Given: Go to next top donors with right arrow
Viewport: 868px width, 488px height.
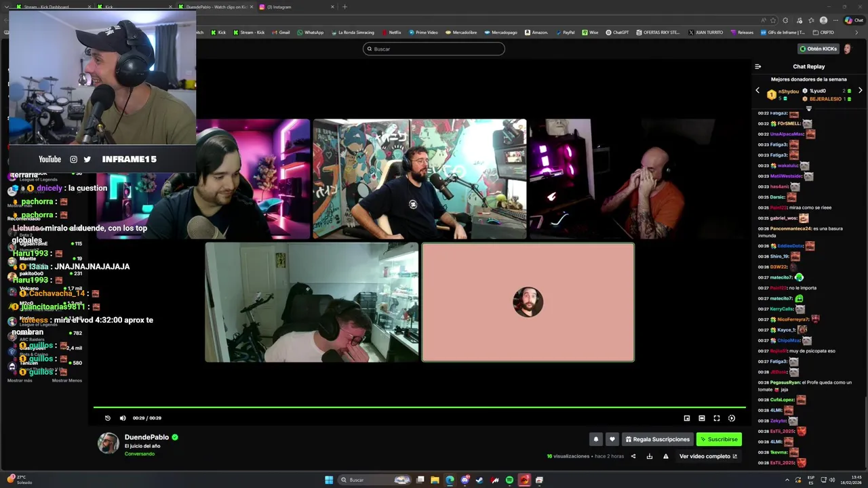Looking at the screenshot, I should pos(861,91).
